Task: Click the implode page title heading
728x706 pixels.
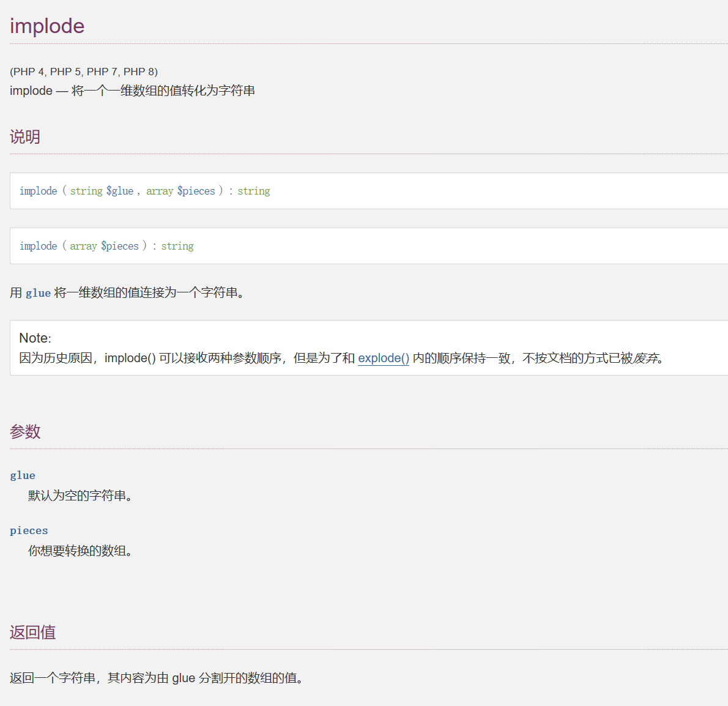Action: (47, 26)
